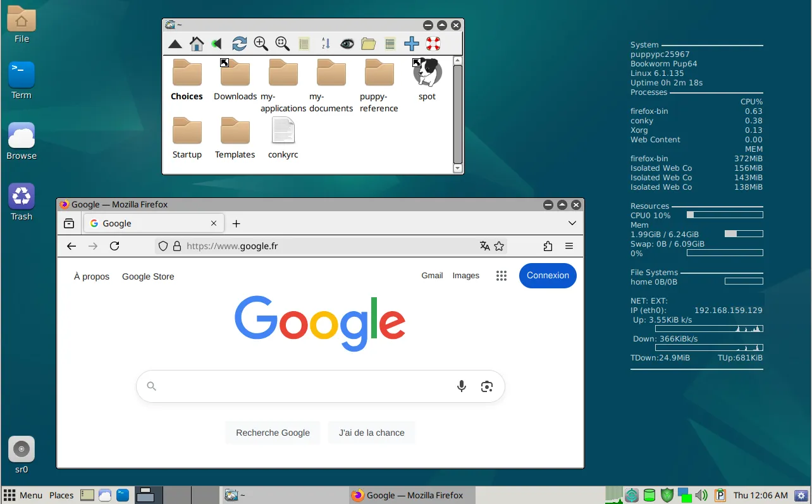The width and height of the screenshot is (812, 504).
Task: Open the Trash desktop icon
Action: [x=22, y=202]
